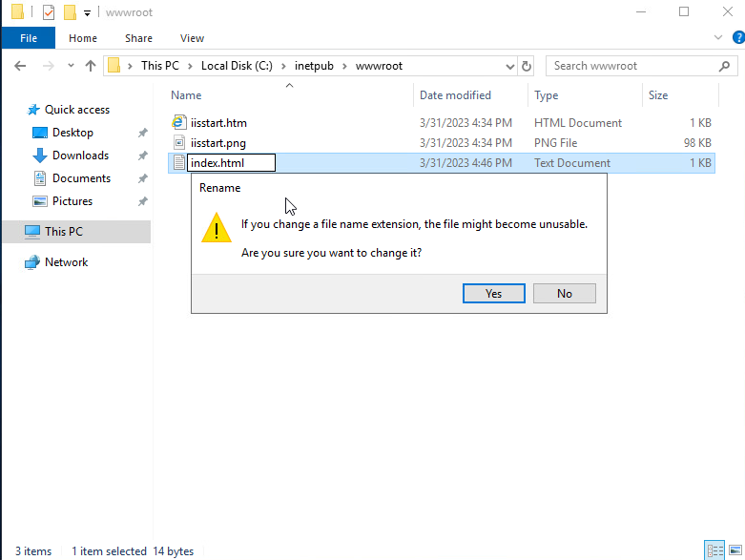Switch to the Details view layout icon
This screenshot has height=560, width=745.
(x=714, y=550)
